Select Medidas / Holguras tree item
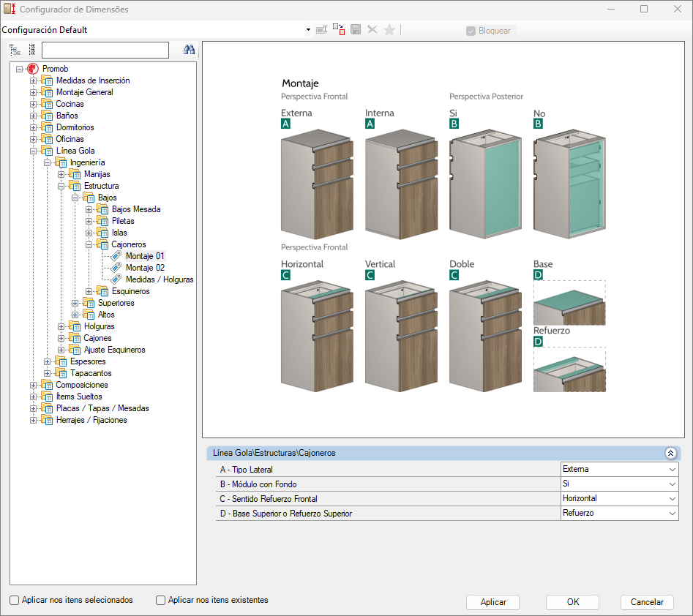Image resolution: width=693 pixels, height=616 pixels. 160,279
